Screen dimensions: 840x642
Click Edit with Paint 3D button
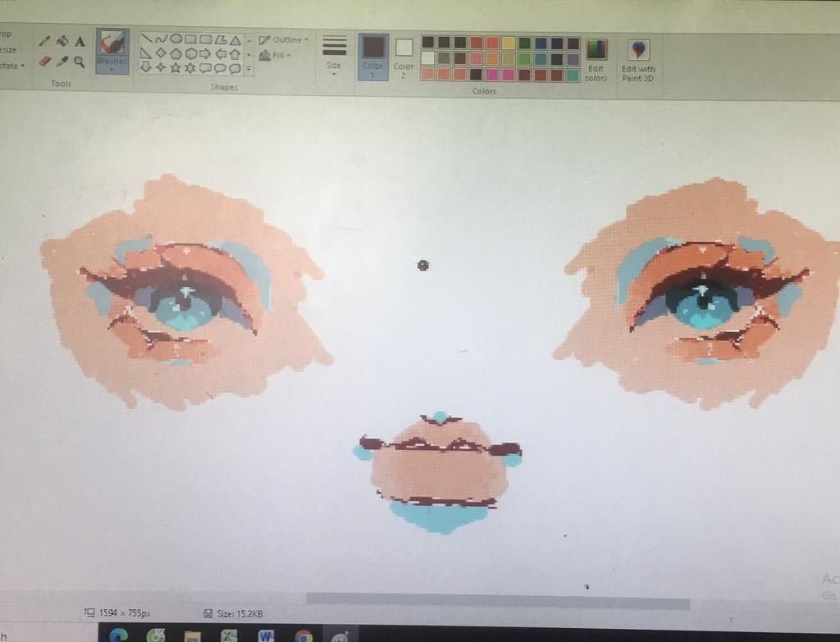637,61
